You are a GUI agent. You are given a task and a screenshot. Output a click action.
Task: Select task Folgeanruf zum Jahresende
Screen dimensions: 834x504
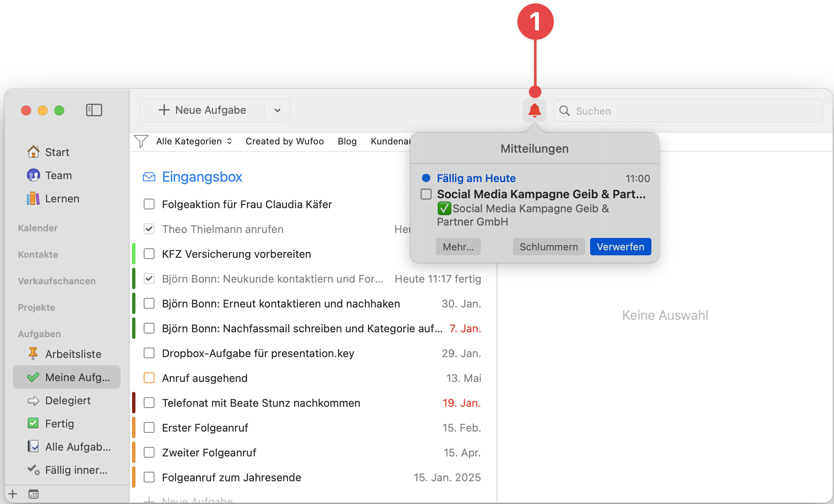(313, 477)
